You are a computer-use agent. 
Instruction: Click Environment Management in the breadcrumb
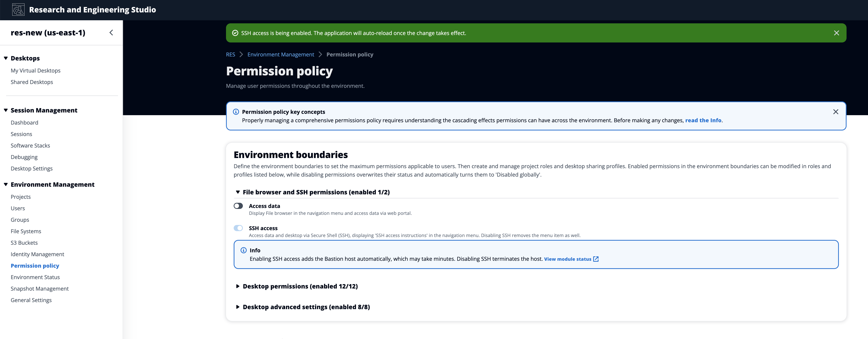coord(280,55)
